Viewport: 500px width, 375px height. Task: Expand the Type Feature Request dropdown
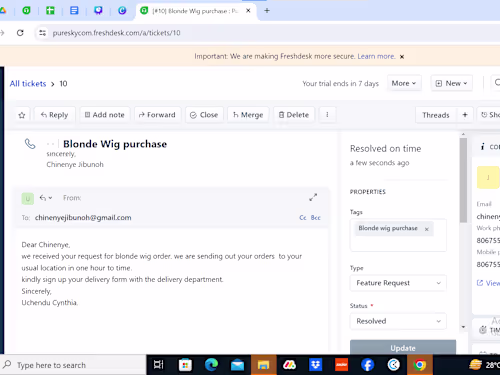(x=398, y=283)
